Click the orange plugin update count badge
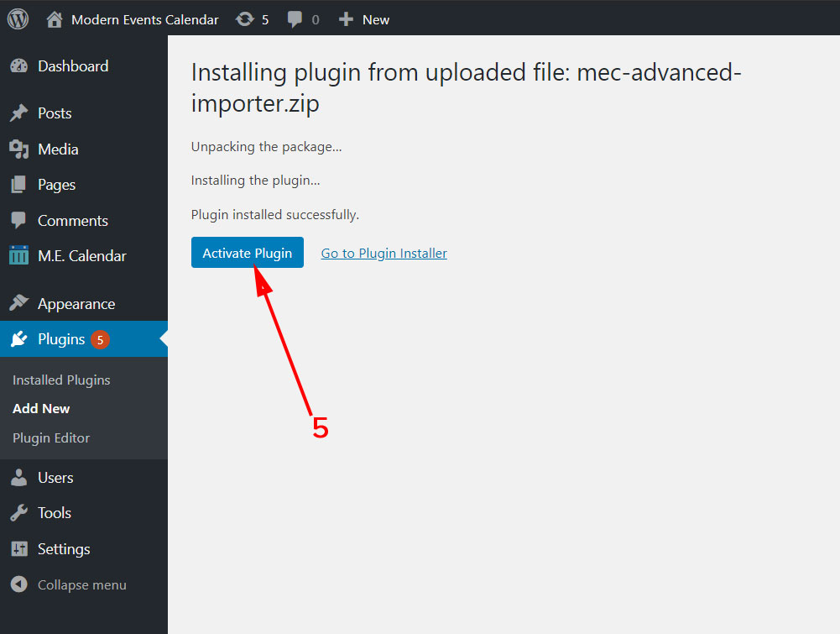 pos(100,340)
